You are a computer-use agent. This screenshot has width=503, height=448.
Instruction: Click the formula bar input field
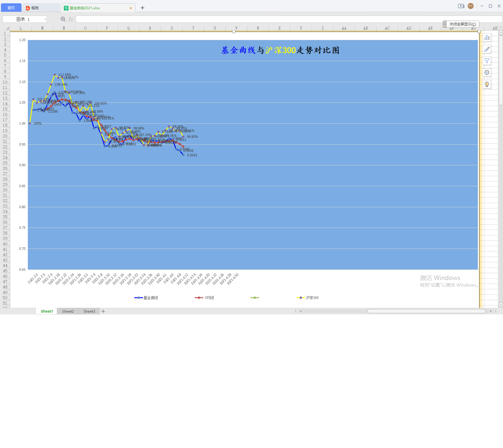pyautogui.click(x=289, y=19)
